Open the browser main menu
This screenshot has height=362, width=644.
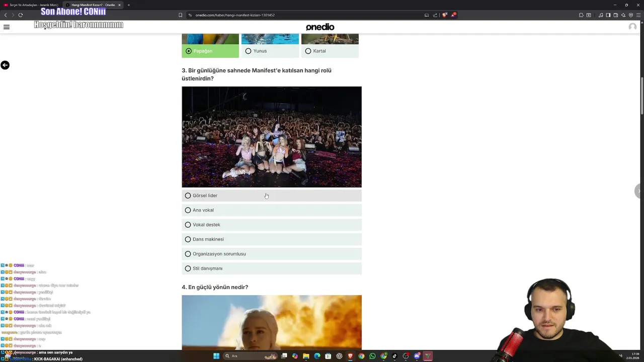(x=638, y=15)
